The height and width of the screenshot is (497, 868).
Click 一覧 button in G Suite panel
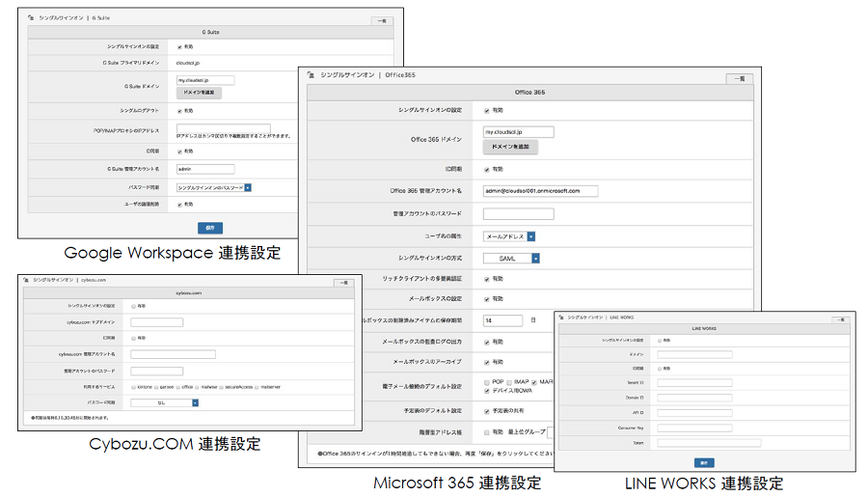382,21
